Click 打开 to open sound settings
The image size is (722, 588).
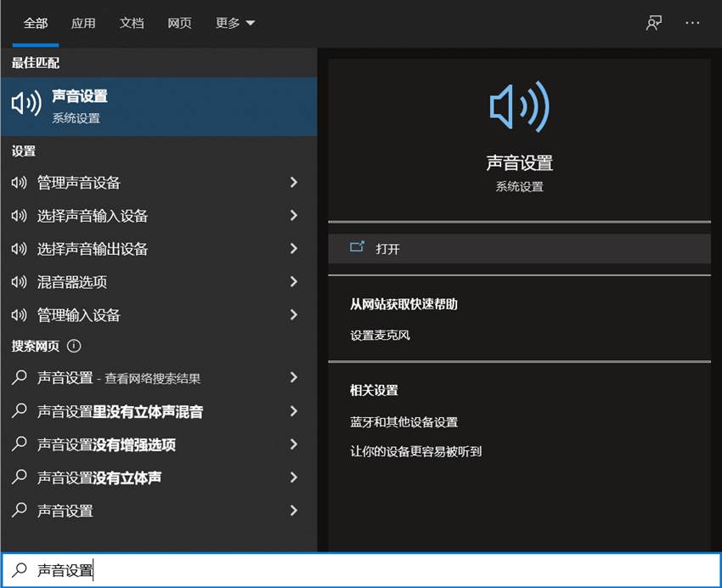[x=519, y=249]
